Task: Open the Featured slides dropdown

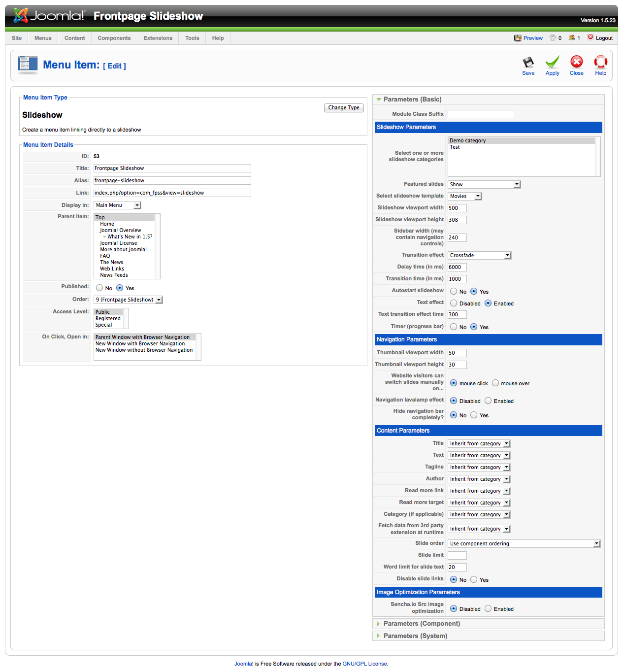Action: (484, 185)
